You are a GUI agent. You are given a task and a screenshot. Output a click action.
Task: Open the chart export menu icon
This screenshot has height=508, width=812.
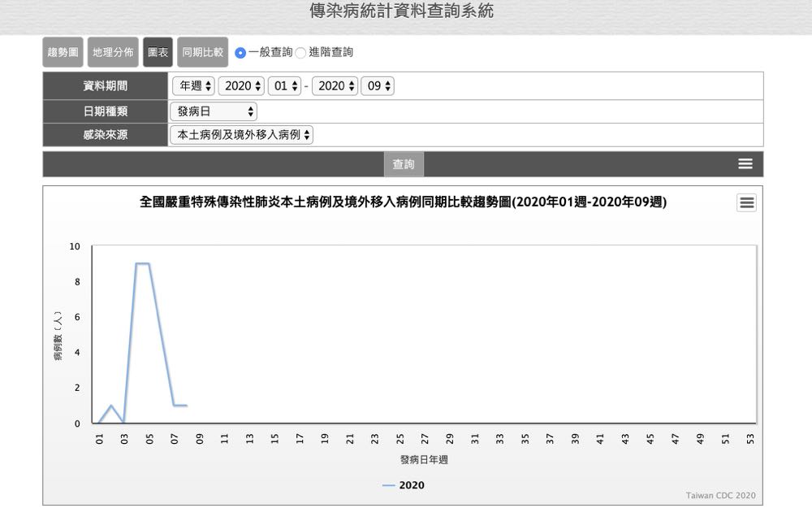point(746,203)
